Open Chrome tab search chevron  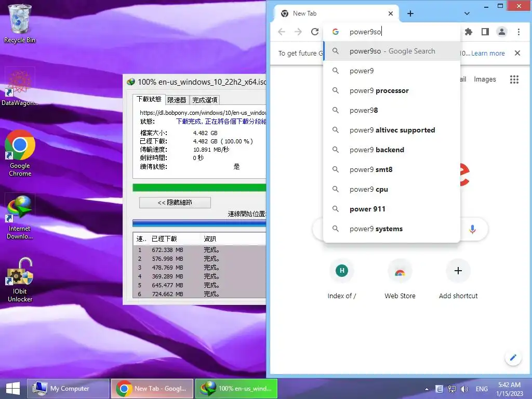(467, 14)
